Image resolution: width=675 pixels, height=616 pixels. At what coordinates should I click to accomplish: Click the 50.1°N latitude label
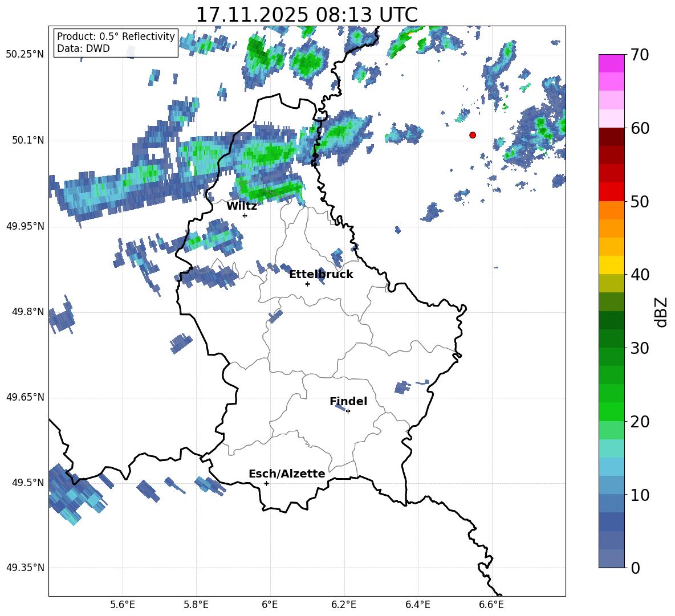[28, 140]
